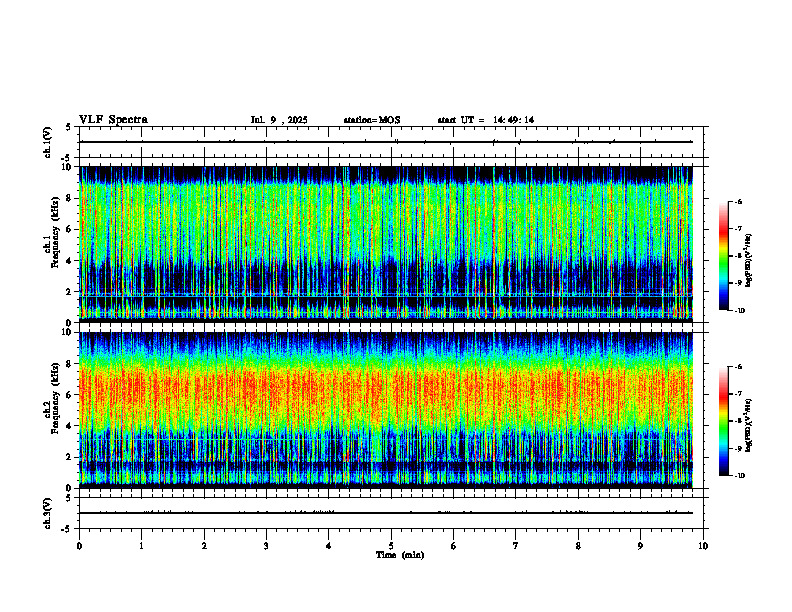792x612 pixels.
Task: Click the time axis tick label "10"
Action: pyautogui.click(x=703, y=546)
